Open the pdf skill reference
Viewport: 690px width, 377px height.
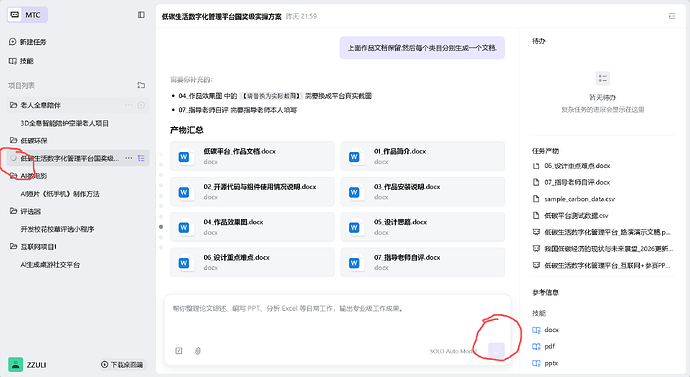point(549,346)
